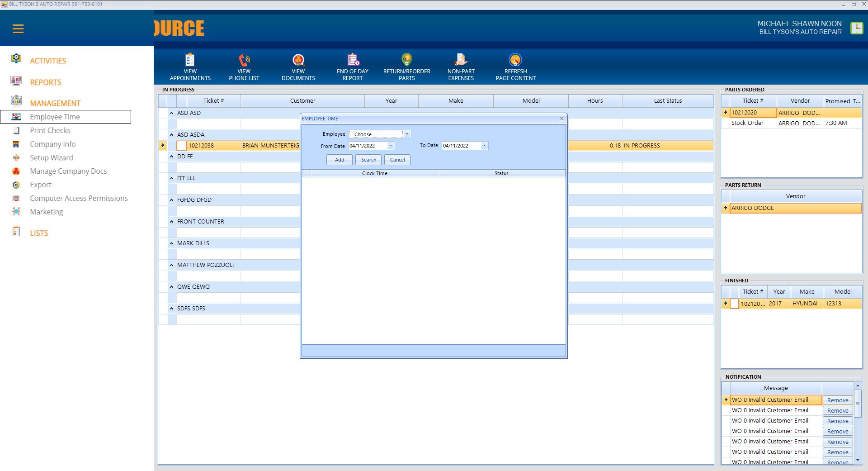Tick the checkbox in the Finished ticket row
Viewport: 868px width, 471px height.
click(735, 304)
